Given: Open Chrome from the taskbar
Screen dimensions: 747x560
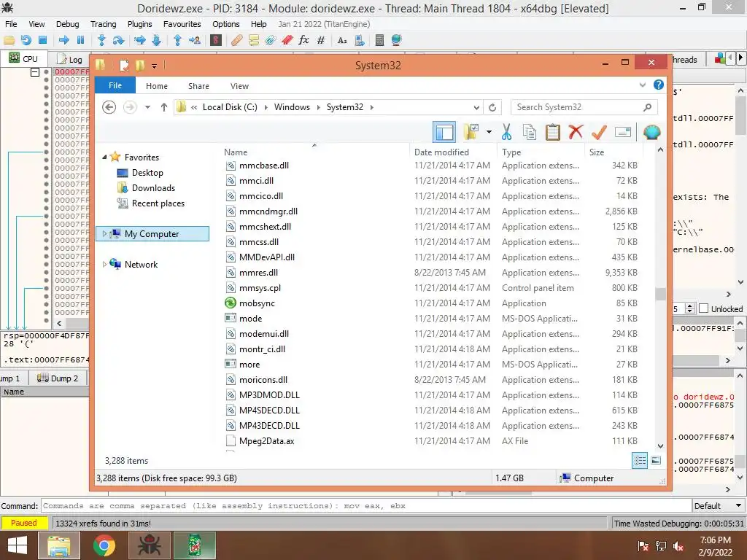Looking at the screenshot, I should (x=104, y=545).
